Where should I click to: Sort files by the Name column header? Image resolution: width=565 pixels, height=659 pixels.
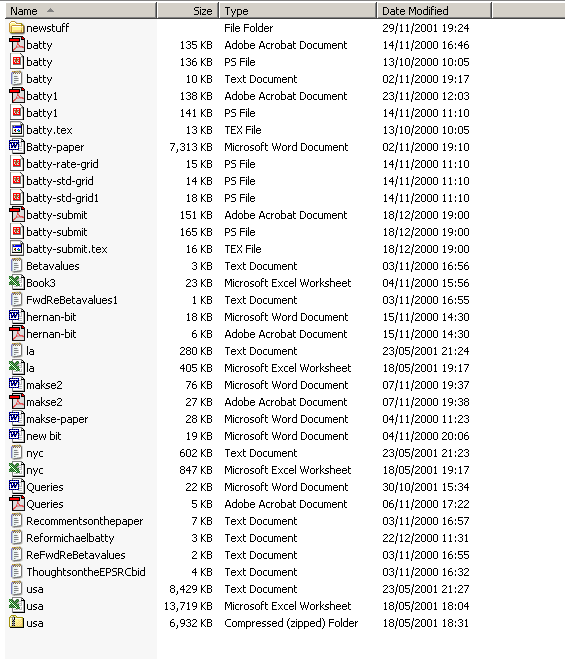coord(81,11)
